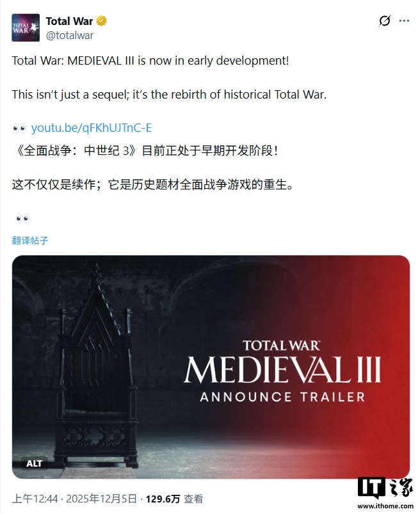
Task: Click the MEDIEVAL III title logo in image
Action: tap(282, 369)
